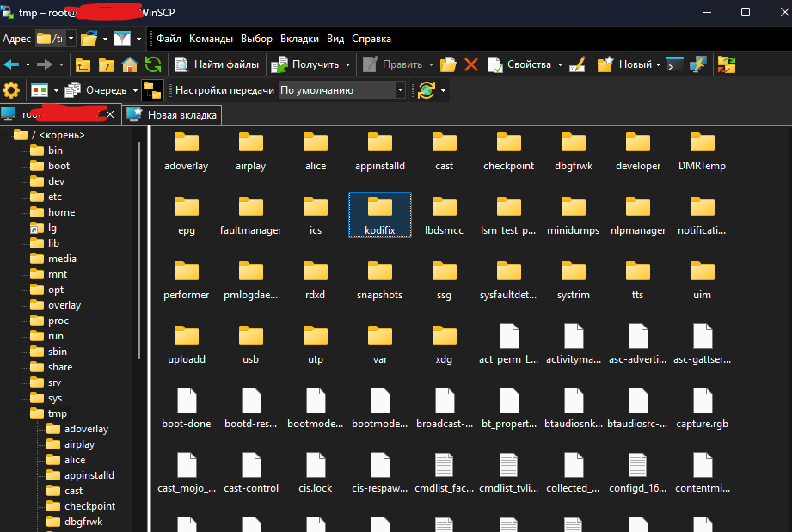Expand the 'Новый' dropdown arrow
This screenshot has width=792, height=532.
(658, 64)
